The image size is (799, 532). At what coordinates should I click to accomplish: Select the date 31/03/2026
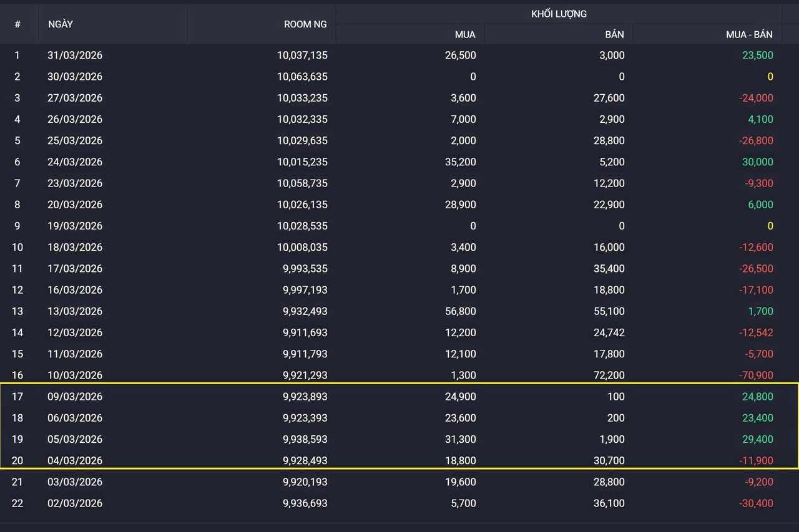click(75, 56)
